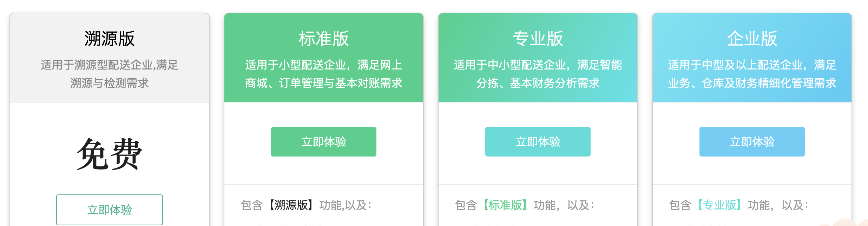Screen dimensions: 868x226
Task: Follow the green 【标准版】 link
Action: coord(505,205)
